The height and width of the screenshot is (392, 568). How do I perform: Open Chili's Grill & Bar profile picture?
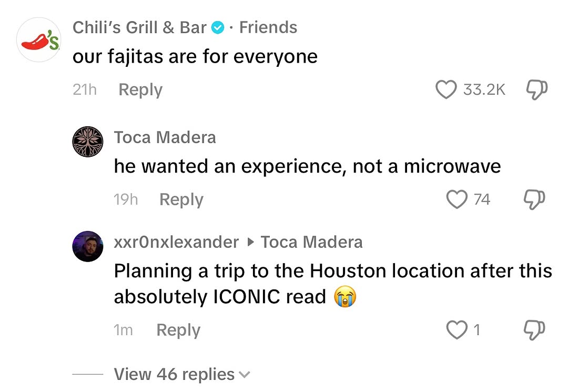point(39,41)
